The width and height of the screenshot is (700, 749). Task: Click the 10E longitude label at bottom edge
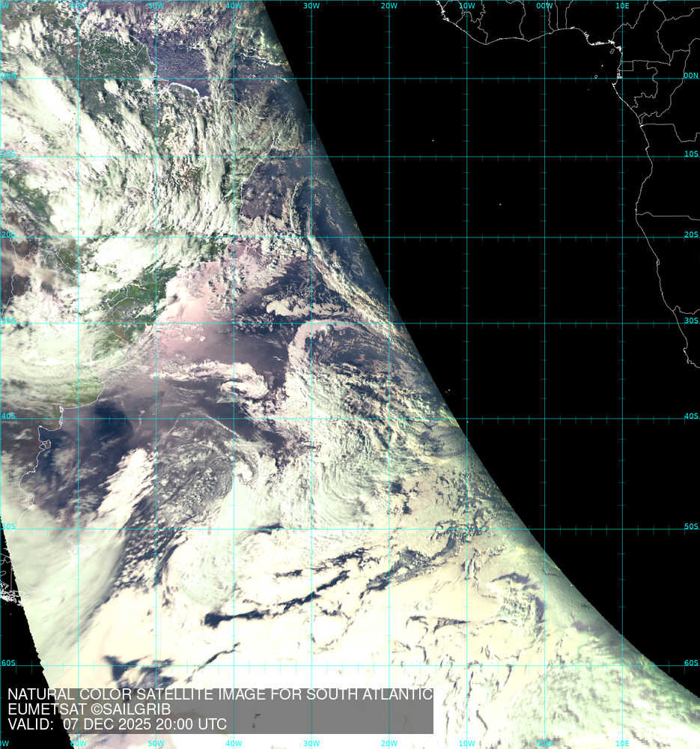coord(621,744)
